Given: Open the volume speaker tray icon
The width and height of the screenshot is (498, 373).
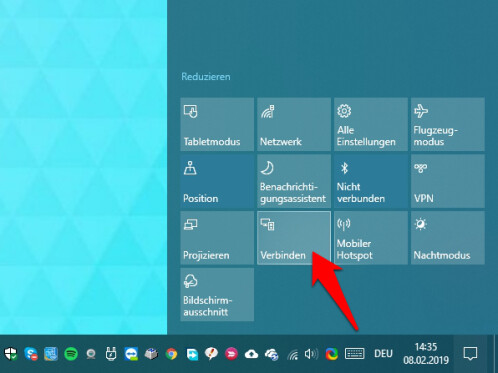Looking at the screenshot, I should click(311, 354).
